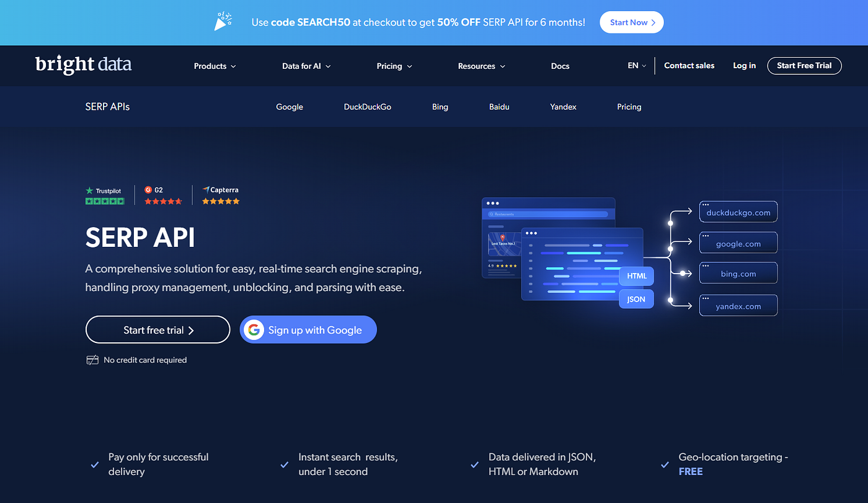Viewport: 868px width, 503px height.
Task: Open Pricing in the SERP APIs sub-navigation
Action: (629, 107)
